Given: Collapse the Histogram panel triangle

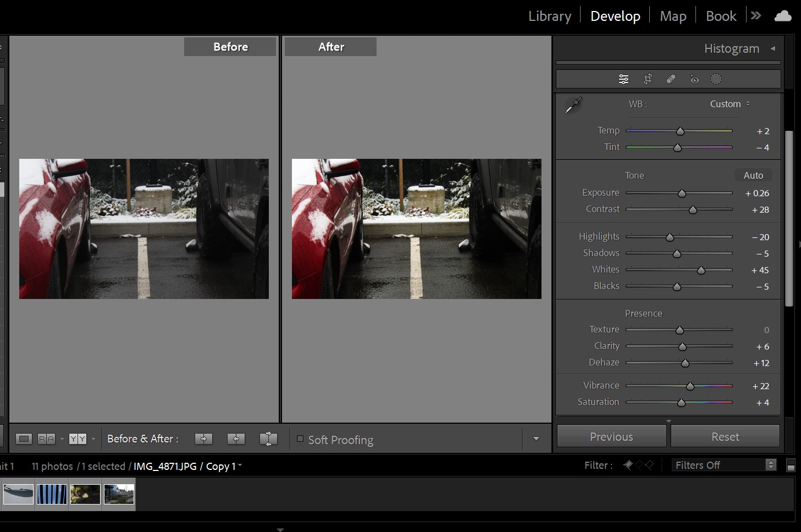Looking at the screenshot, I should pos(772,48).
